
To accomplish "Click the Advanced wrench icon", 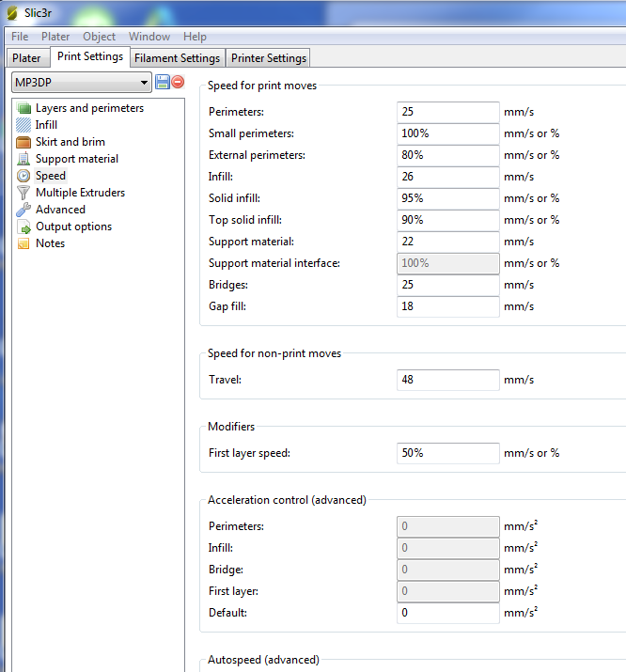I will click(x=23, y=210).
